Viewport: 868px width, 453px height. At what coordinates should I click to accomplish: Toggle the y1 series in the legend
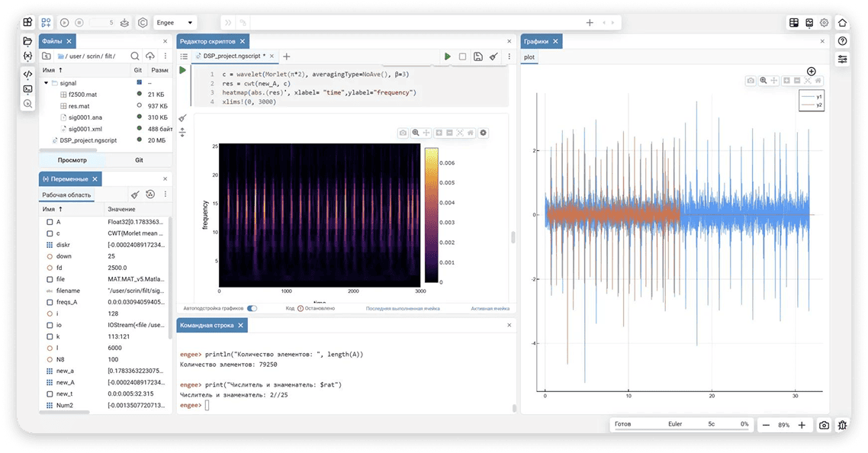812,97
